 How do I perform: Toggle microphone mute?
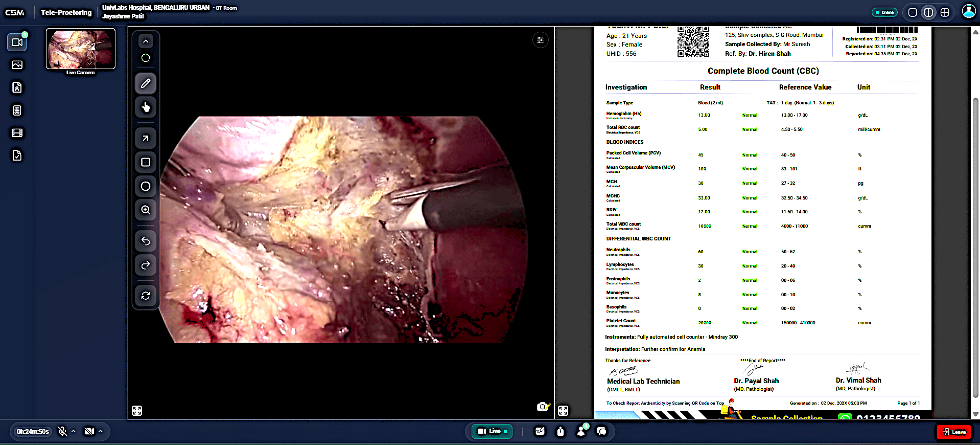[x=62, y=431]
